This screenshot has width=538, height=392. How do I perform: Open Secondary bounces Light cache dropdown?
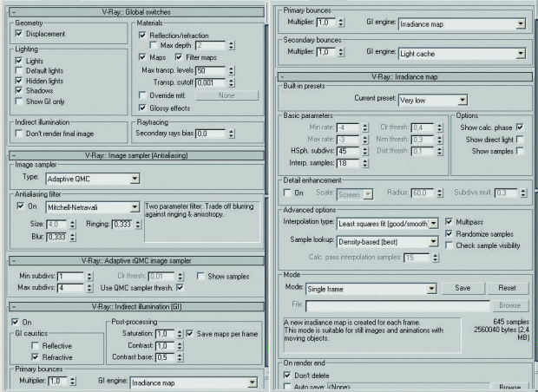click(521, 54)
